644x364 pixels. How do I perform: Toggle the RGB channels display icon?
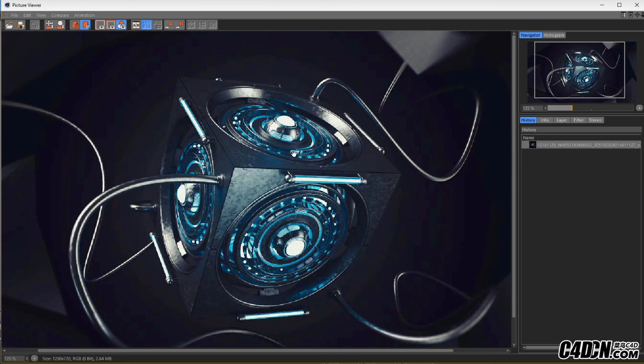(x=122, y=25)
